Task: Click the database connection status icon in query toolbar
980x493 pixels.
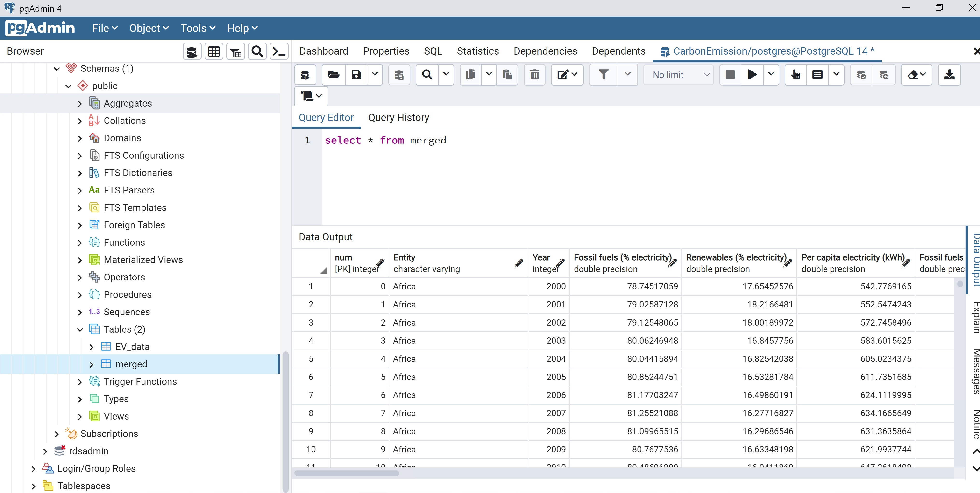Action: (x=305, y=75)
